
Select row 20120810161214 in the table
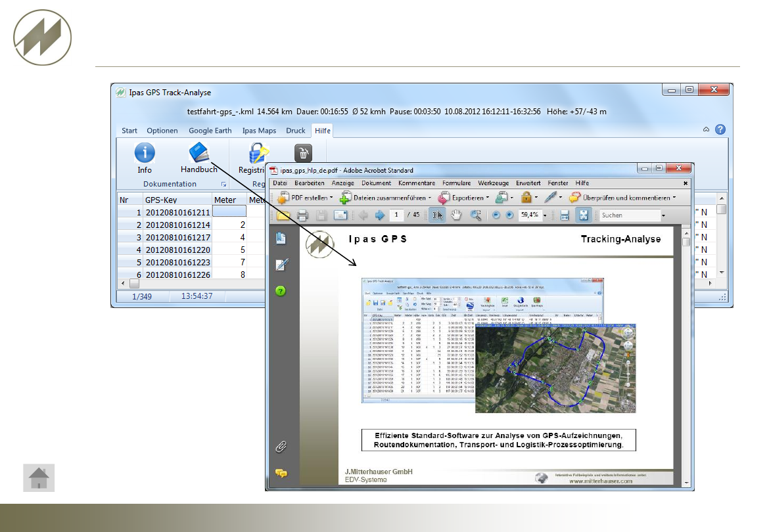tap(178, 225)
